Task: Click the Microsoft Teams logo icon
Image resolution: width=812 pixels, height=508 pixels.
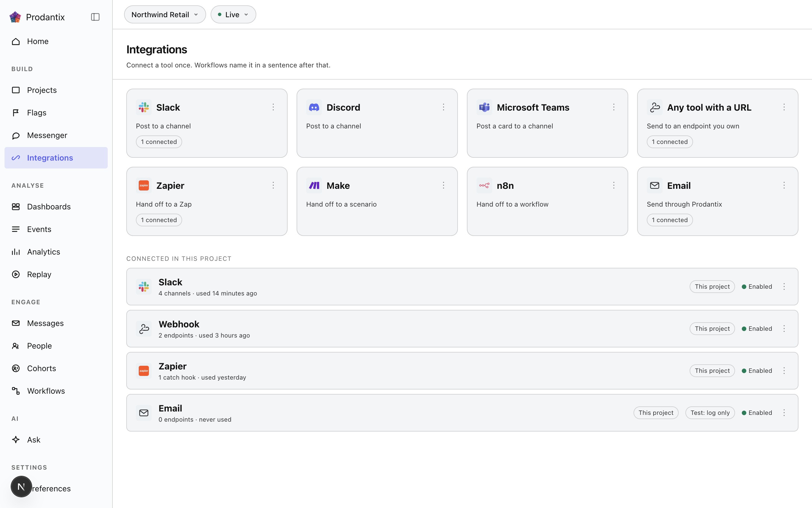Action: click(484, 107)
